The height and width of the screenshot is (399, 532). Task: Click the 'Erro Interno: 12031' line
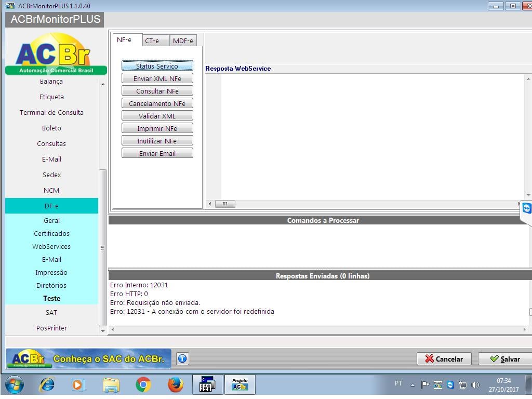139,285
